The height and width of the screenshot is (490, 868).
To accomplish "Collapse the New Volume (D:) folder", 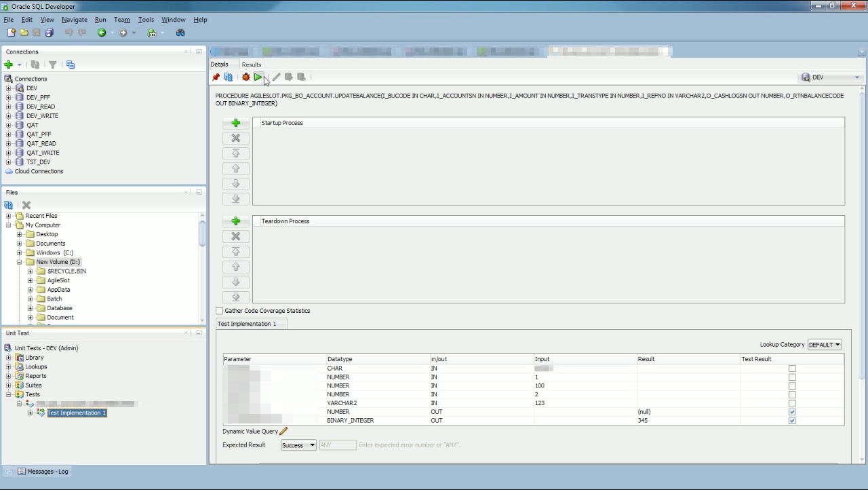I will (20, 262).
